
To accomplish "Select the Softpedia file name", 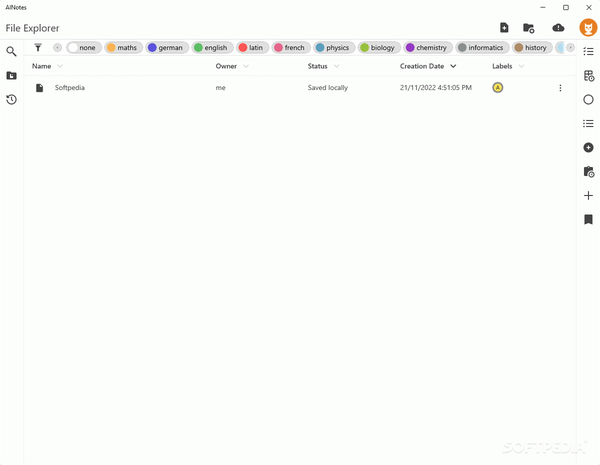I will 70,88.
